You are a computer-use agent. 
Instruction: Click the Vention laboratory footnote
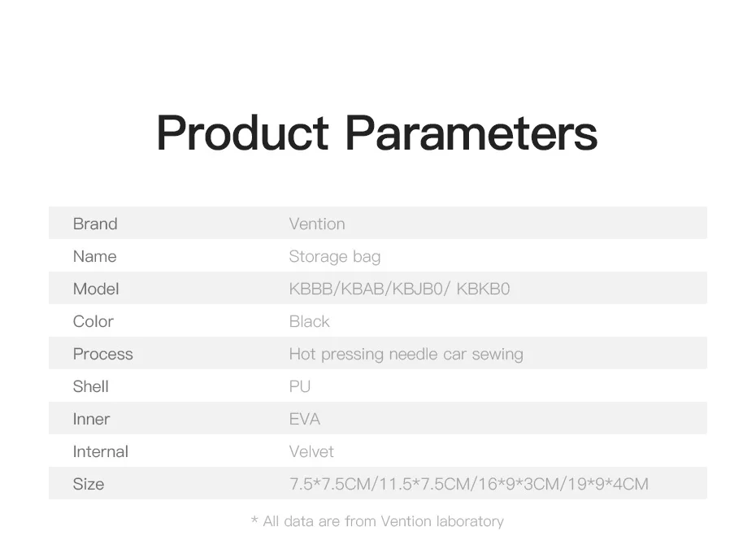click(377, 521)
